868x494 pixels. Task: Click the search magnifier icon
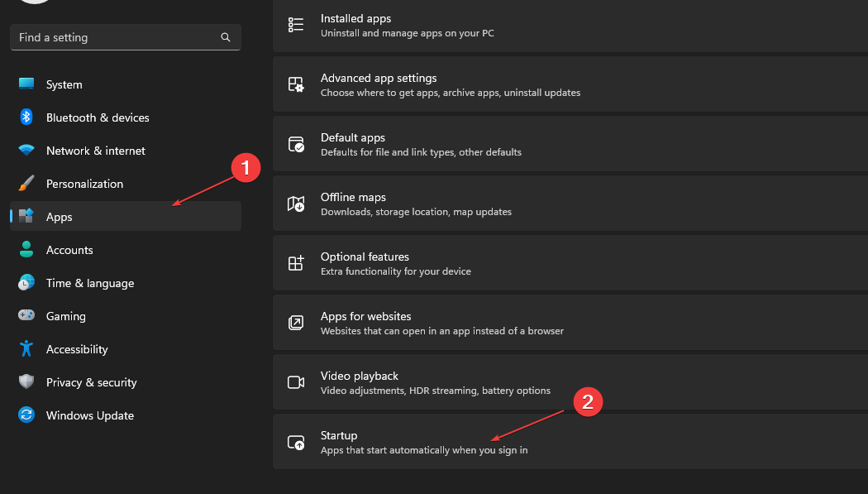[x=225, y=37]
